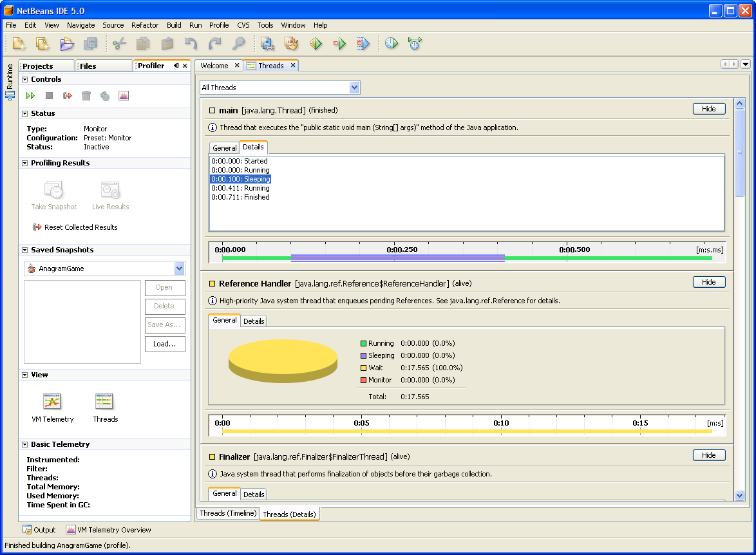Select the 0:00.100: Sleeping entry

241,179
